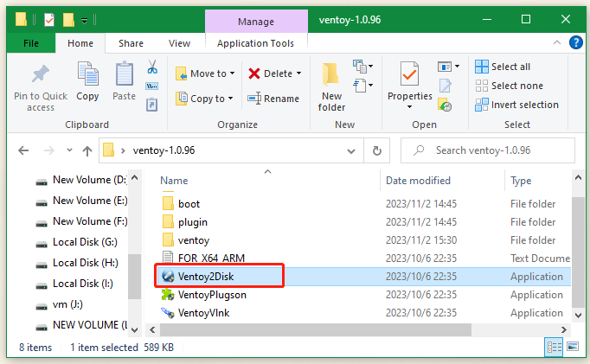
Task: Click the ventoy-1.0.96 address bar path
Action: [164, 150]
